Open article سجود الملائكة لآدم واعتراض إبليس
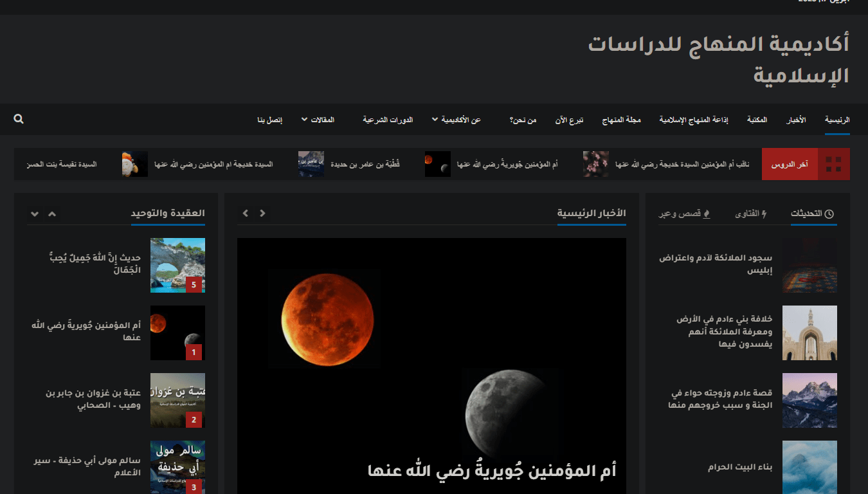The height and width of the screenshot is (494, 868). tap(716, 264)
